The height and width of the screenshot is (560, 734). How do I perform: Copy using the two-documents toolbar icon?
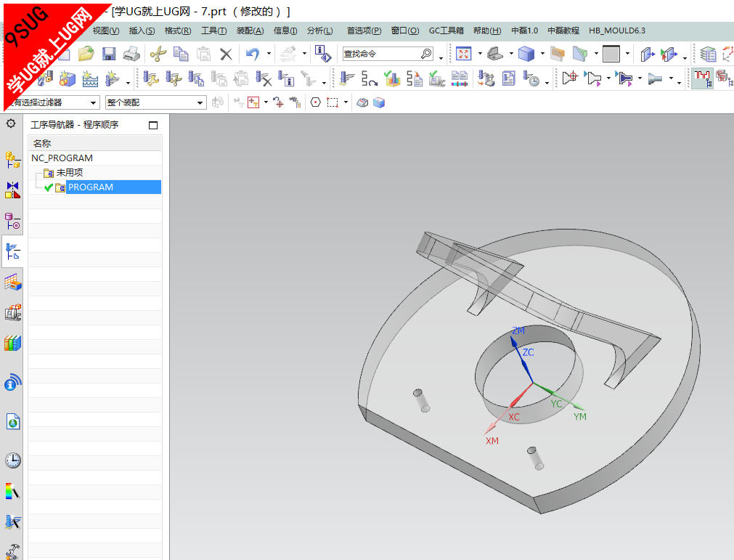(x=181, y=54)
